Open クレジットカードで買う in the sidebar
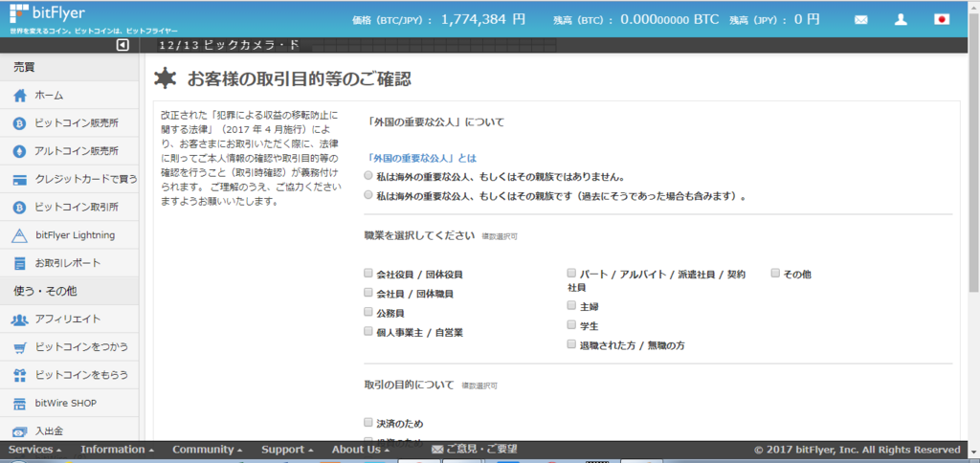This screenshot has height=463, width=980. (69, 179)
